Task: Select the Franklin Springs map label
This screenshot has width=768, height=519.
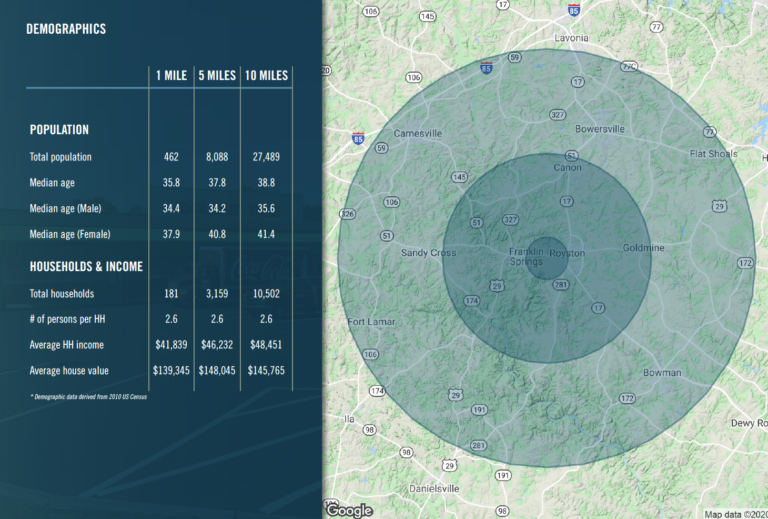Action: [527, 256]
